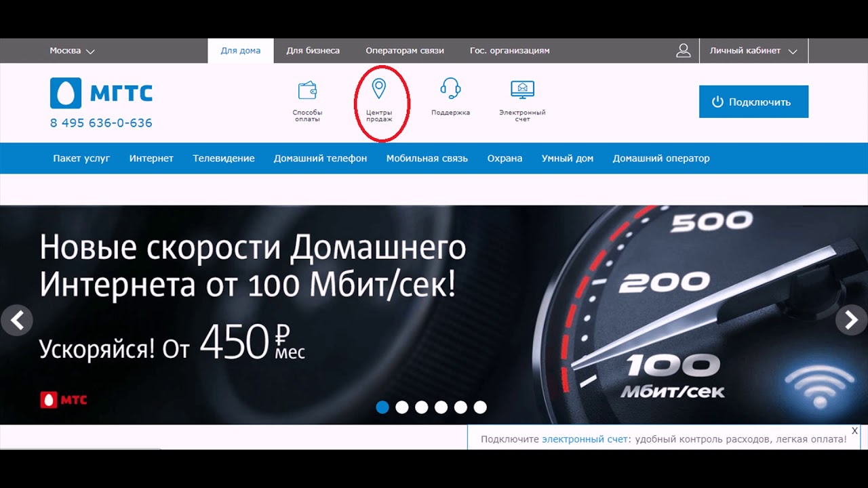Open Способы оплаты wallet icon
Viewport: 868px width, 488px height.
307,90
